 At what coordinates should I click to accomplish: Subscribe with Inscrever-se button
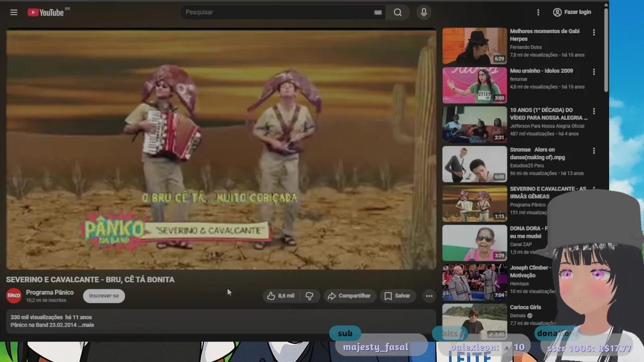pyautogui.click(x=104, y=296)
